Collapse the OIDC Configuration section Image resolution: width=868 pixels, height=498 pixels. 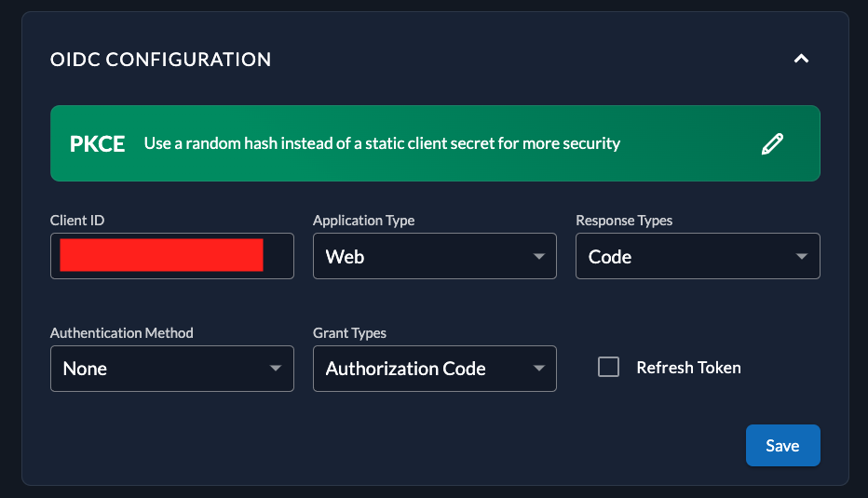[x=801, y=59]
